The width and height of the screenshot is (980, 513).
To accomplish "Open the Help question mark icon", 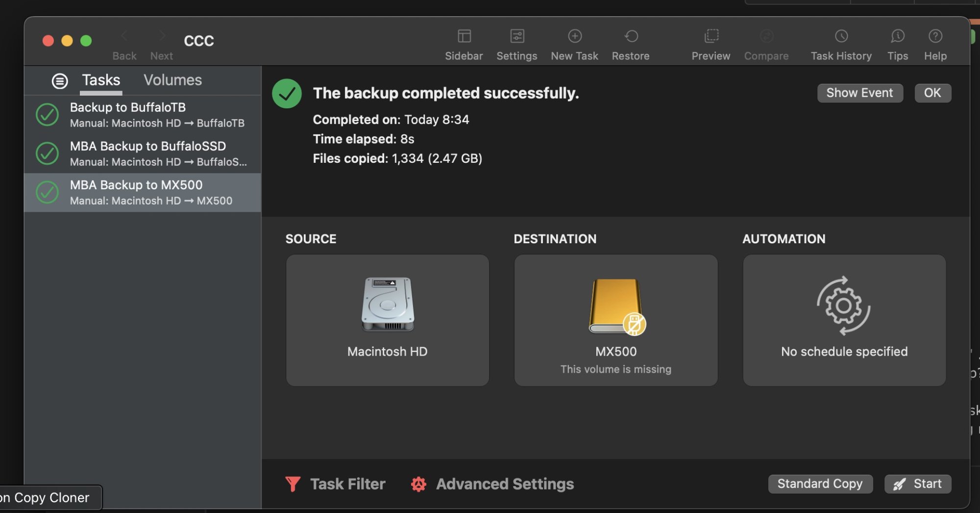I will pyautogui.click(x=935, y=36).
